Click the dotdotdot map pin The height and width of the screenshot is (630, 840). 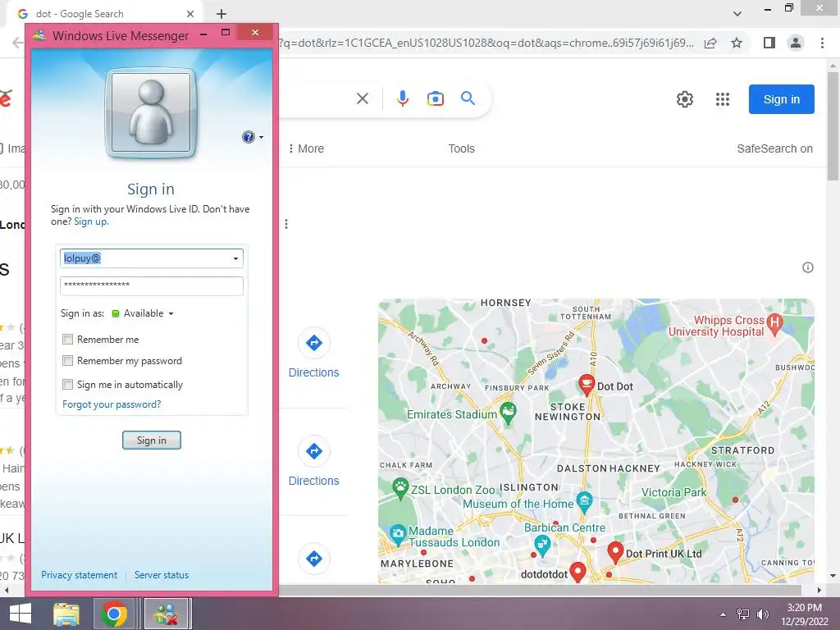click(577, 572)
